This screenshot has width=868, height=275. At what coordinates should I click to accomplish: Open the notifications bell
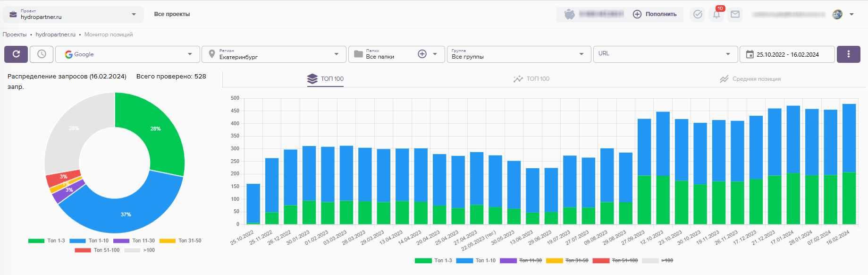click(x=716, y=14)
